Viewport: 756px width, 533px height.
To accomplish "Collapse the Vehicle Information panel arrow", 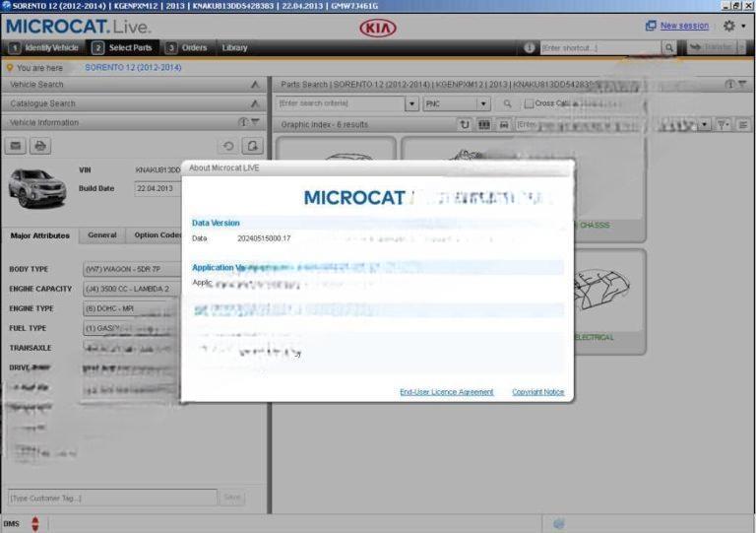I will tap(255, 122).
